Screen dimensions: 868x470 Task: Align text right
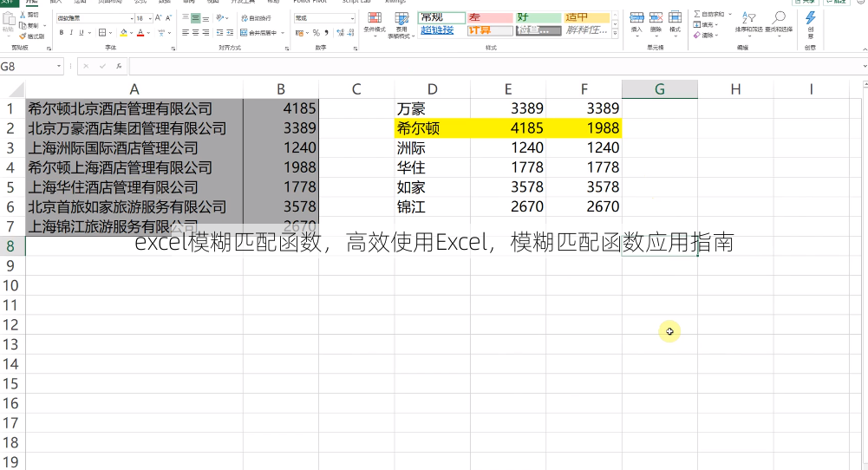[206, 33]
